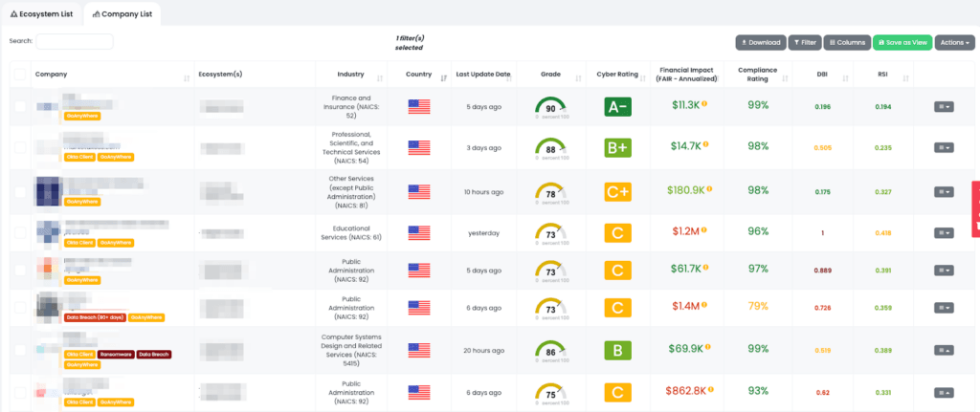Viewport: 980px width, 412px height.
Task: Open row menu for the $180.9K company
Action: (x=944, y=191)
